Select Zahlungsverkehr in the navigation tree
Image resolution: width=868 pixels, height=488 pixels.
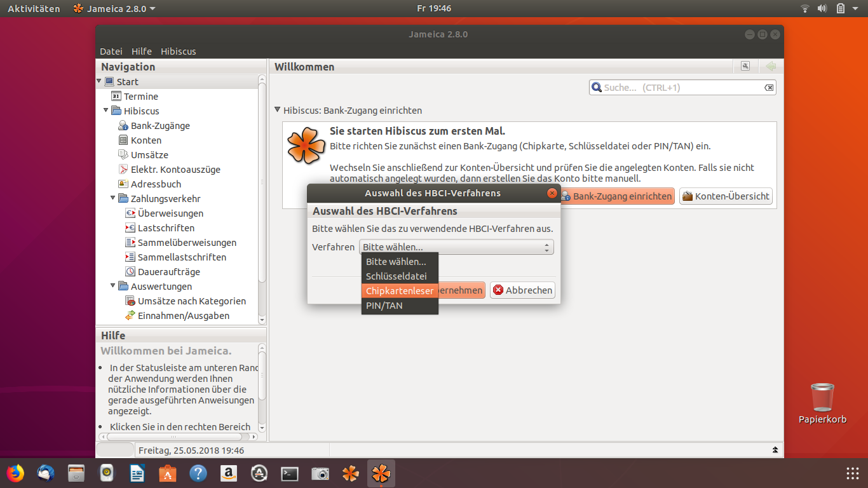pos(165,199)
